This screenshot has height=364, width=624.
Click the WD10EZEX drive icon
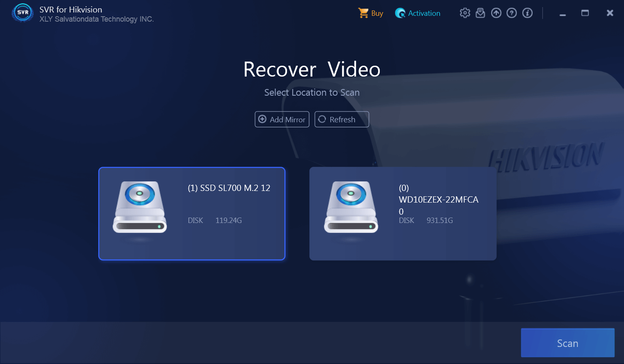pos(351,207)
